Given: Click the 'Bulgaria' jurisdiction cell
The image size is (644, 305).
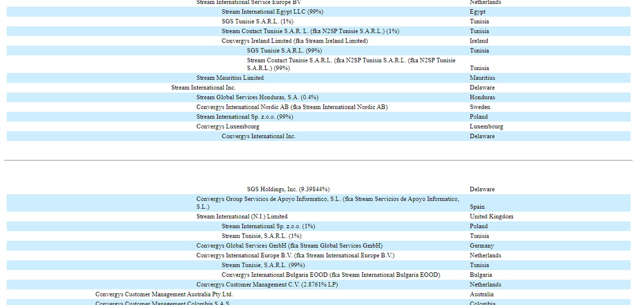Looking at the screenshot, I should [x=481, y=275].
